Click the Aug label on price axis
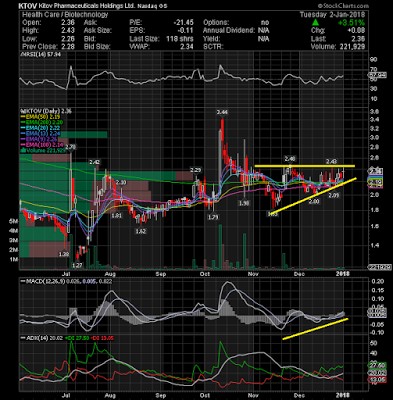The width and height of the screenshot is (393, 400). click(110, 274)
